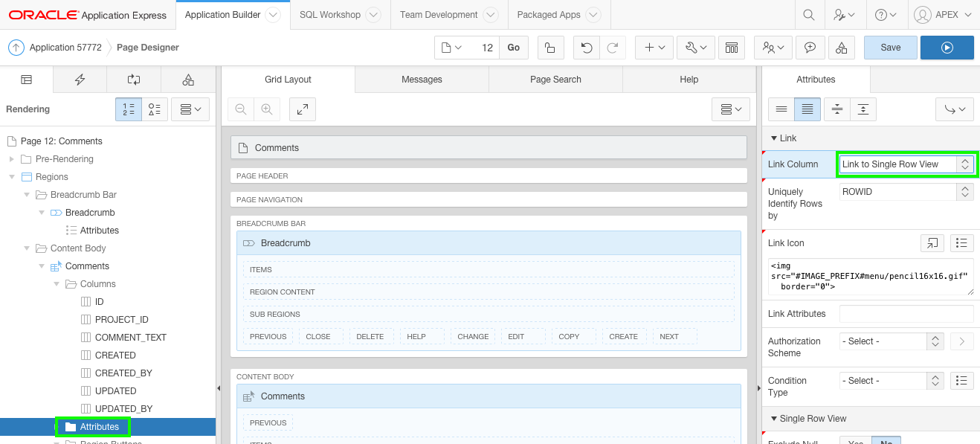Click the Save button
Viewport: 980px width, 444px height.
point(890,48)
